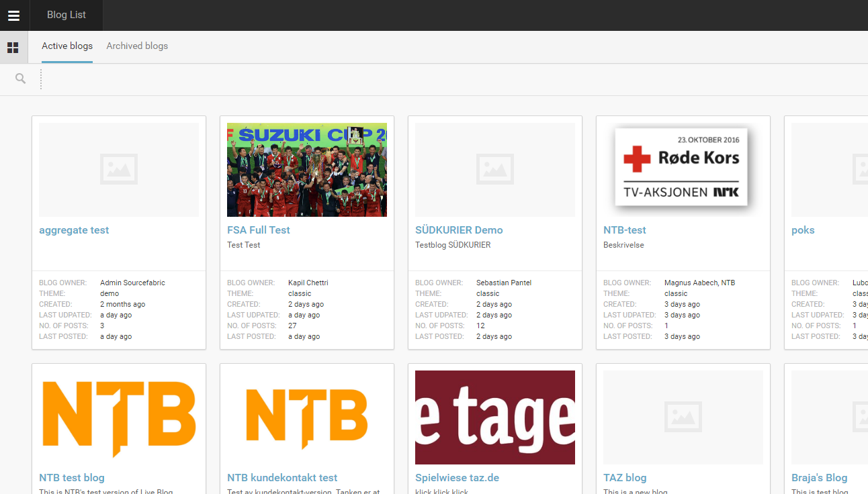Click SÜDKURIER Demo placeholder image
Viewport: 868px width, 494px height.
(x=495, y=170)
